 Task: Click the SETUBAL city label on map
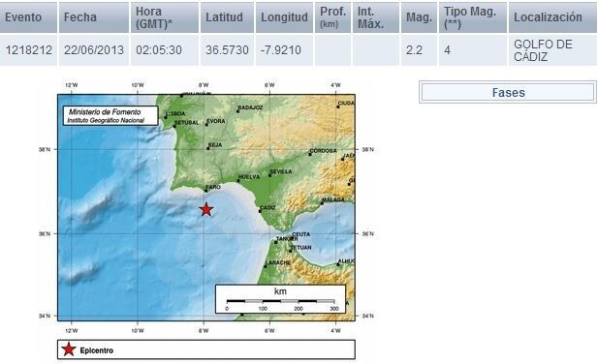[x=187, y=123]
